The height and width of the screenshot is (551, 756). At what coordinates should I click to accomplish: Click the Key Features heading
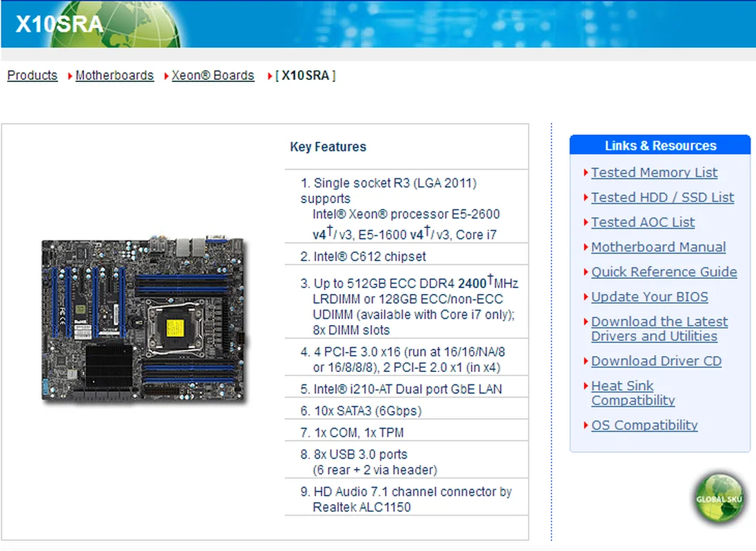click(x=328, y=147)
